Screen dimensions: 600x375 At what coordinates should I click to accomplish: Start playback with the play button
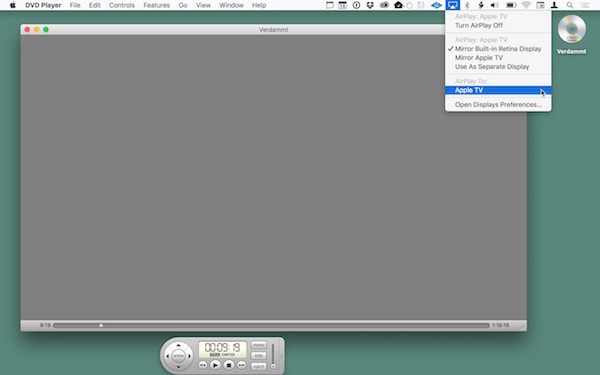(x=215, y=365)
